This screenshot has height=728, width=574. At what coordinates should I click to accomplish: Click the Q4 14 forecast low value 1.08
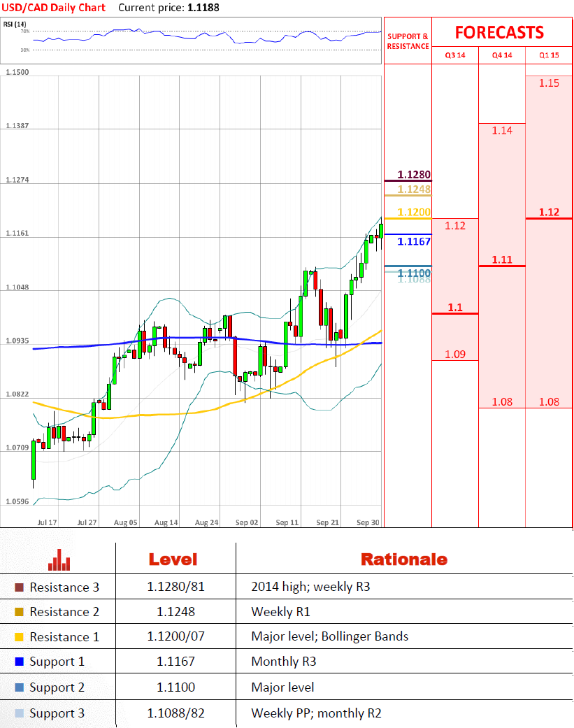[x=502, y=401]
